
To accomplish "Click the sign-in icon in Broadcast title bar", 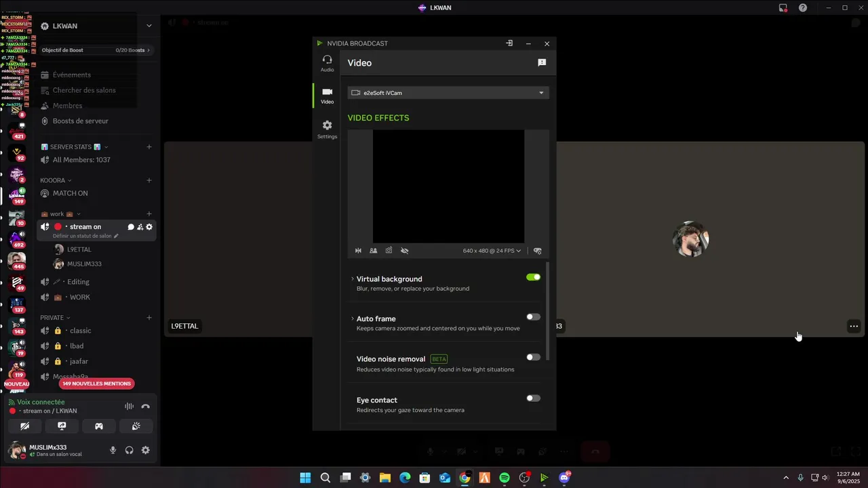I will point(509,43).
